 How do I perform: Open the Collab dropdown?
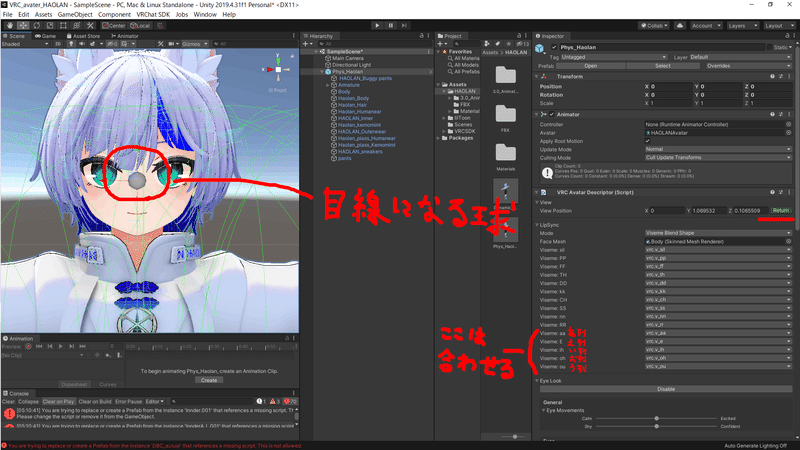pos(654,26)
